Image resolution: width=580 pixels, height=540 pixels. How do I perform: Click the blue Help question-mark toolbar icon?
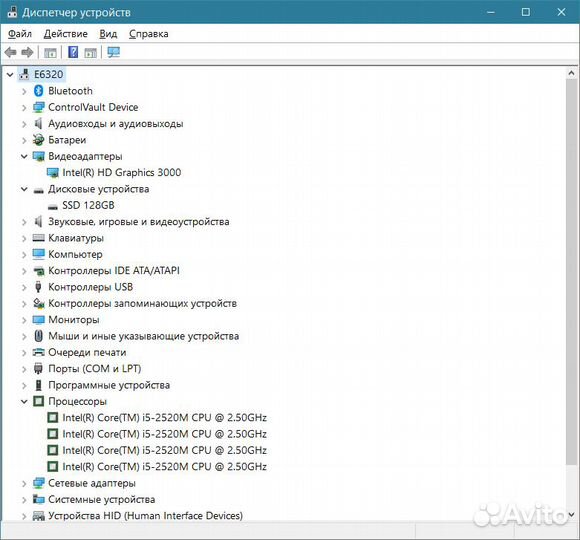coord(73,52)
